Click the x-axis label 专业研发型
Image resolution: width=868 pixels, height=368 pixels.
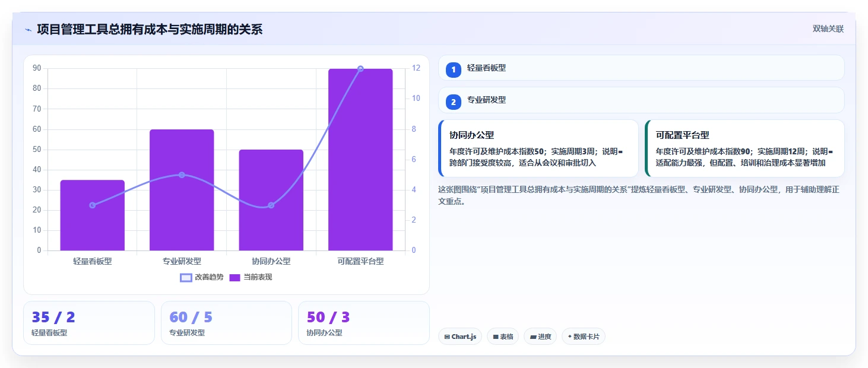tap(182, 261)
